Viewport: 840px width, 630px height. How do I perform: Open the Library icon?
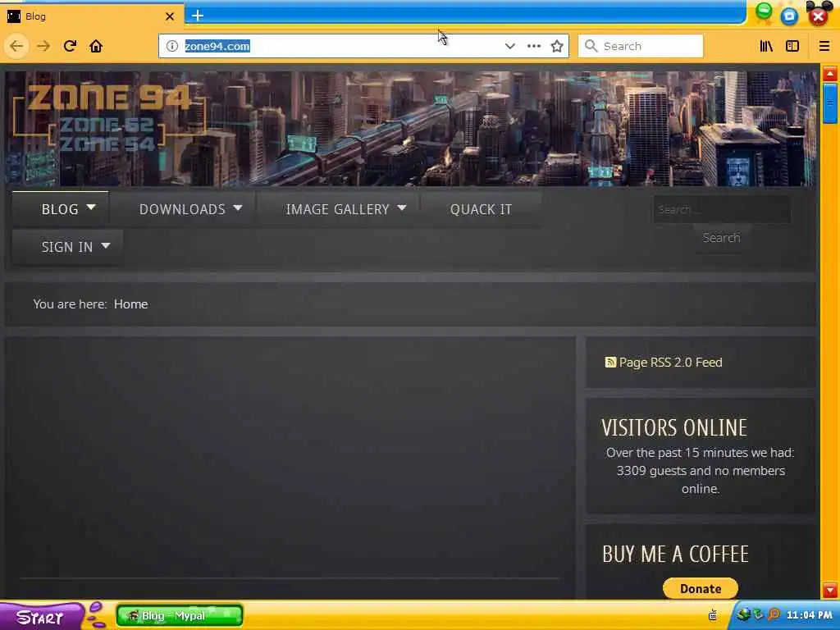[x=766, y=46]
